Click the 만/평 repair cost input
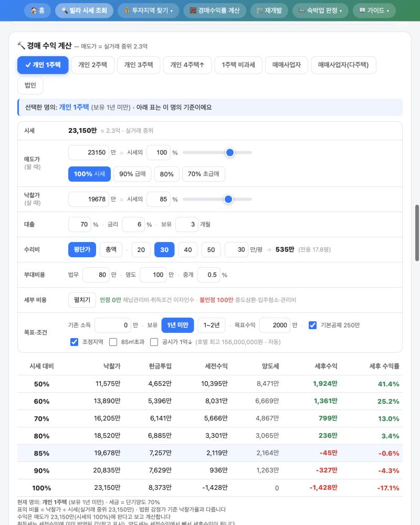Image resolution: width=420 pixels, height=525 pixels. 236,250
